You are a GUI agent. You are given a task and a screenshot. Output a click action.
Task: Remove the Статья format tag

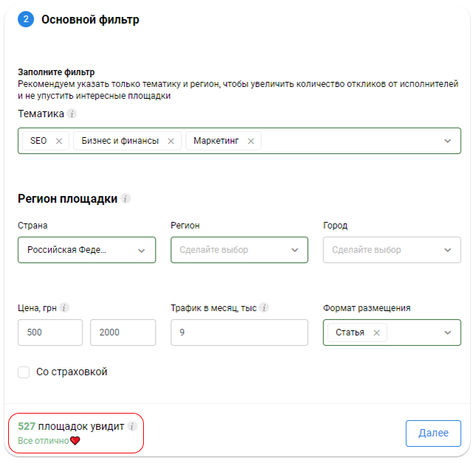tap(376, 333)
